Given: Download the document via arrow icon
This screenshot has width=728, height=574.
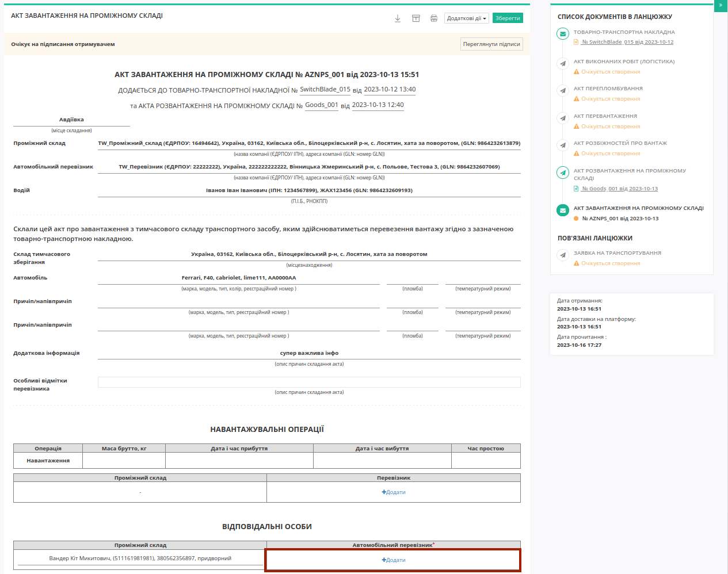Looking at the screenshot, I should (398, 18).
